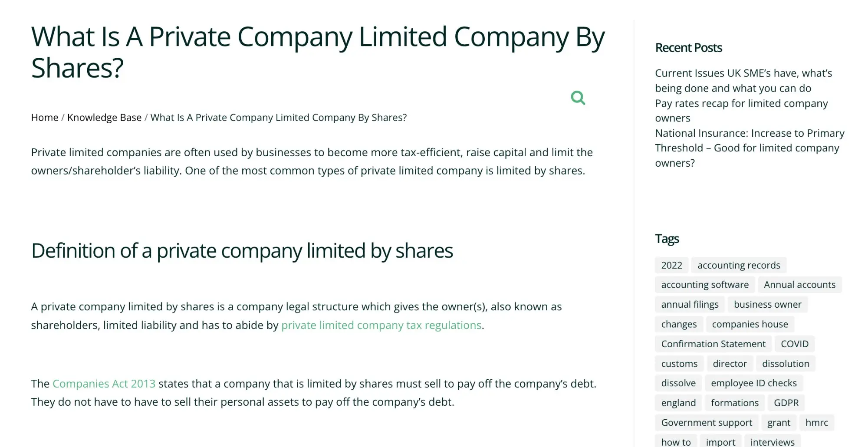Select the 2022 tag
The image size is (868, 447).
[x=671, y=265]
